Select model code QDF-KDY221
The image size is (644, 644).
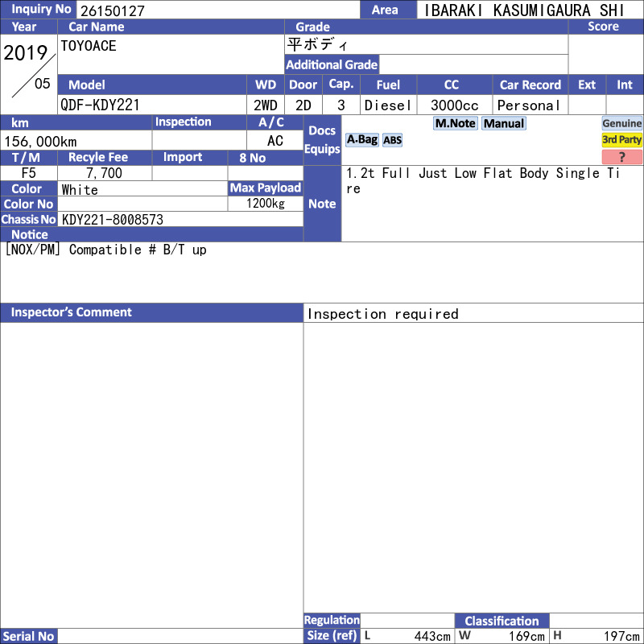point(100,105)
